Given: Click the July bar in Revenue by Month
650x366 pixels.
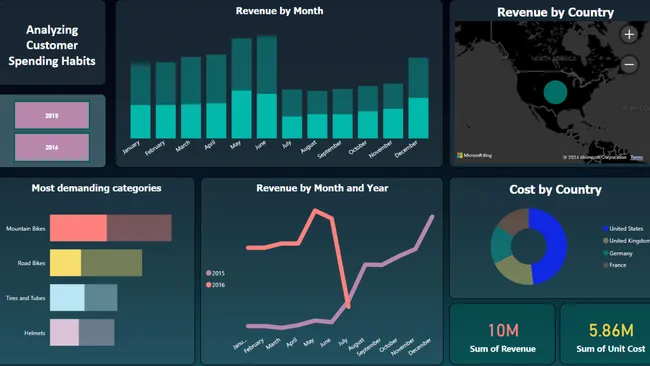Looking at the screenshot, I should pos(292,114).
